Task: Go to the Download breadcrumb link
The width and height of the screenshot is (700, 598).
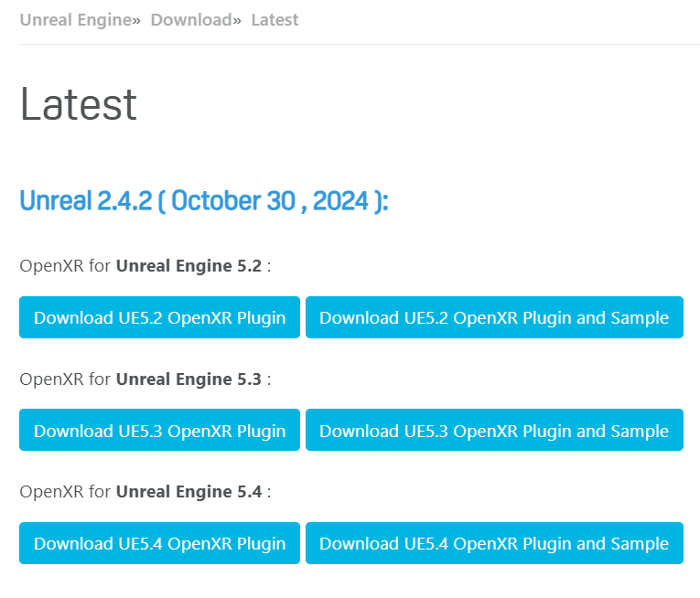Action: click(191, 20)
